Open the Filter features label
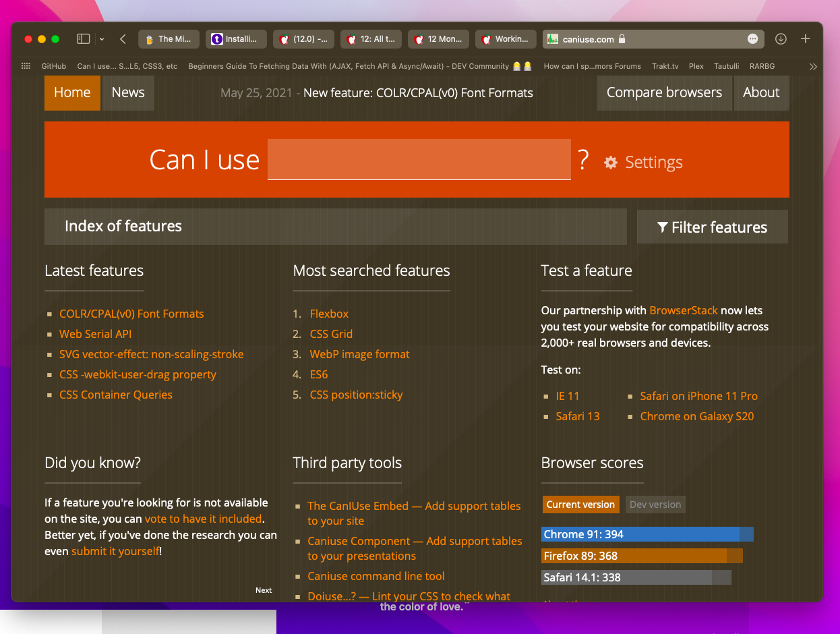The image size is (840, 634). click(x=719, y=227)
